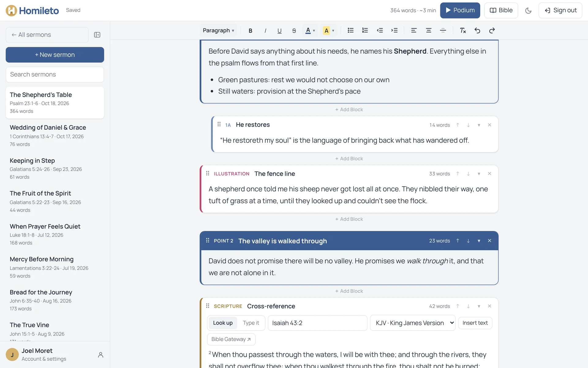Switch scripture block to Look up mode
This screenshot has height=368, width=588.
223,323
